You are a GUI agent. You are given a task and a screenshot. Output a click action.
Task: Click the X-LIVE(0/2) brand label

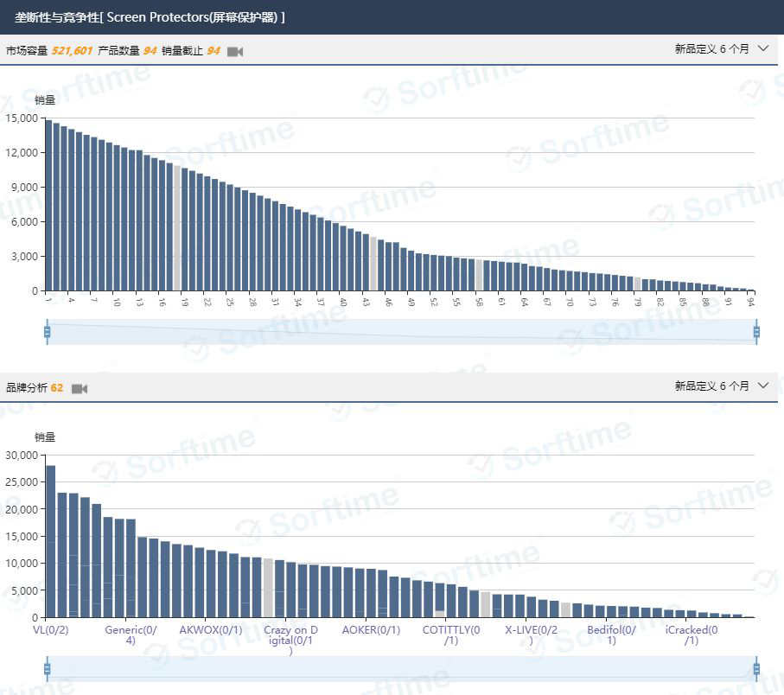(x=531, y=635)
